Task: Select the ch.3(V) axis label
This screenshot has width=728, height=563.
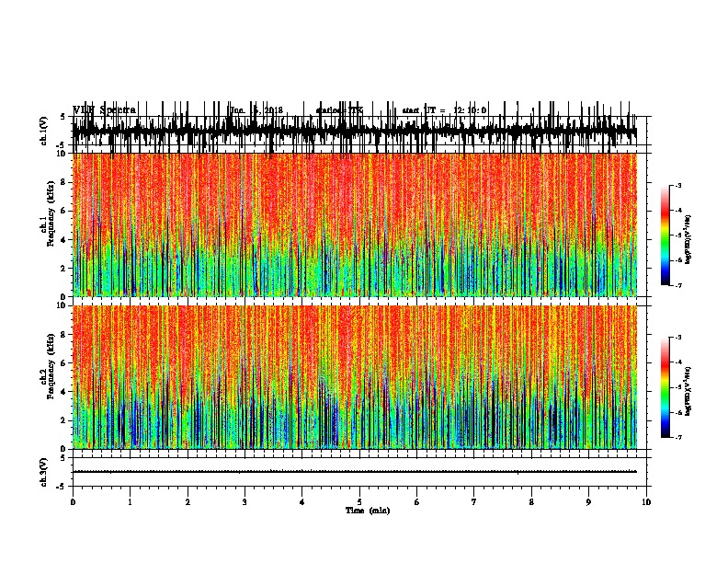Action: 43,472
